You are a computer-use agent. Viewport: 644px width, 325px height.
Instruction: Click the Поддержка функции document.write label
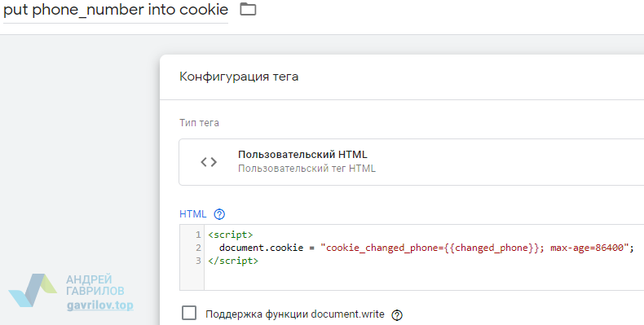point(295,314)
